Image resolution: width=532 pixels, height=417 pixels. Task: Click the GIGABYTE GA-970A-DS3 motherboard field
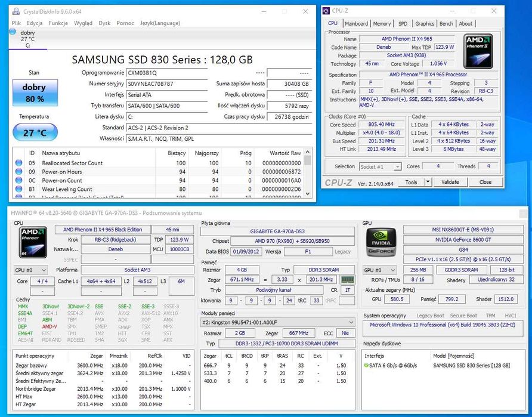click(x=277, y=231)
